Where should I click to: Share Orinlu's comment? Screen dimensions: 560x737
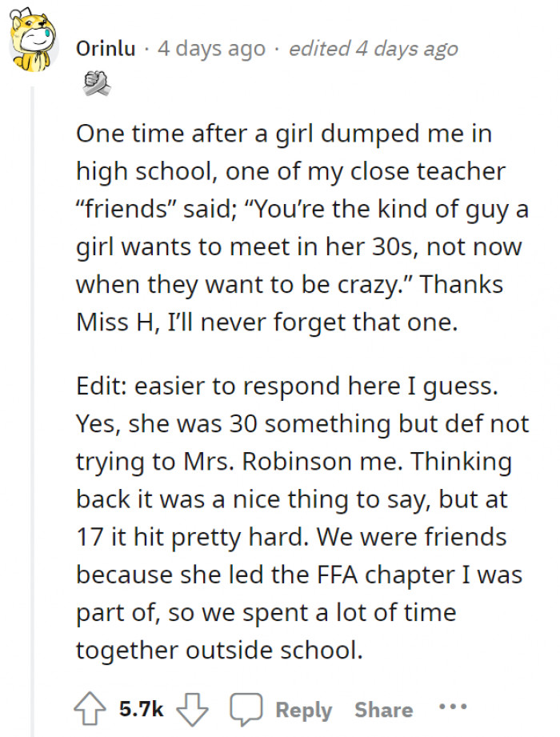[383, 709]
